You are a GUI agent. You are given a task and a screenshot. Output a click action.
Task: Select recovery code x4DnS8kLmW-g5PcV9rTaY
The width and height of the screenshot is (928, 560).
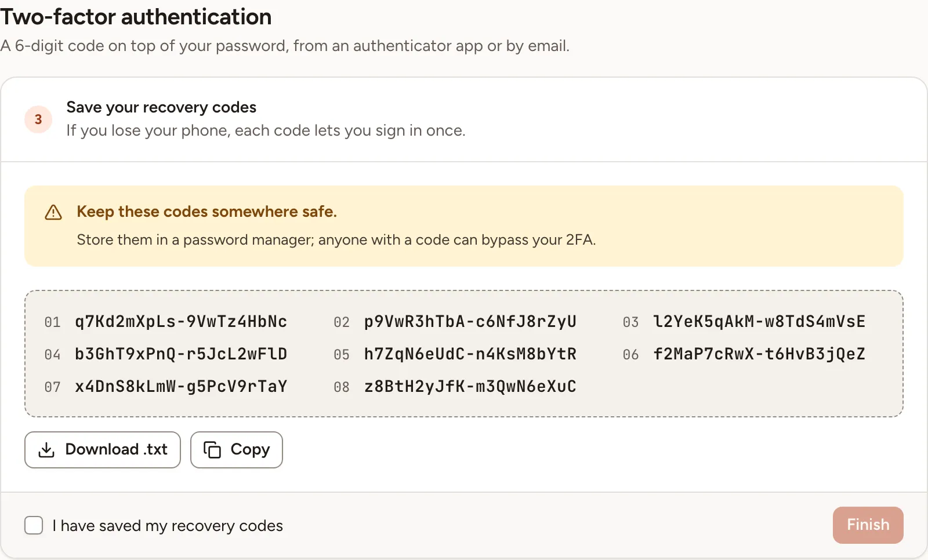181,387
